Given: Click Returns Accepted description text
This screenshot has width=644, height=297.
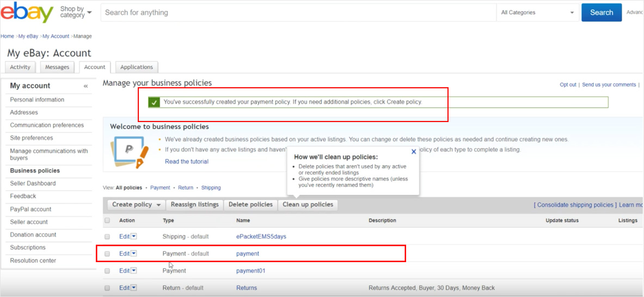Looking at the screenshot, I should [432, 288].
